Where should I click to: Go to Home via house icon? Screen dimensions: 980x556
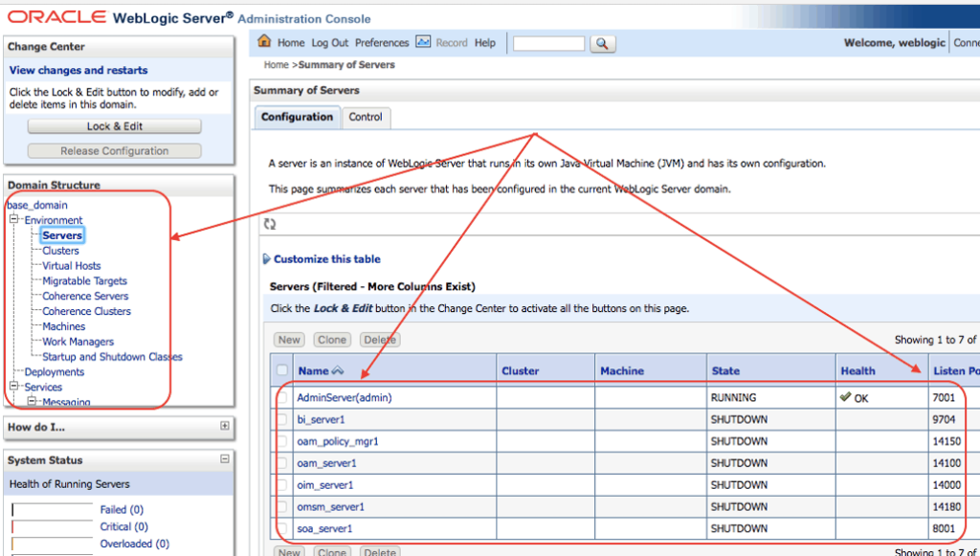click(265, 41)
